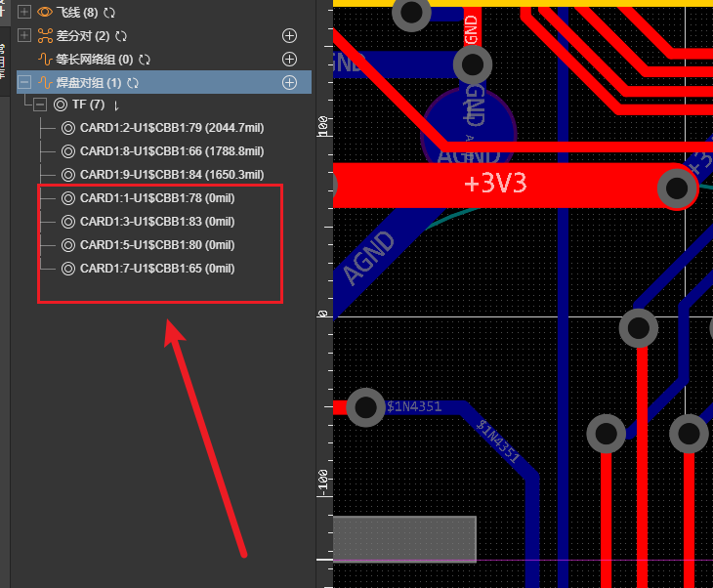Select pad pair CARD1:7-U1$CBB1:65 (0mil)
The width and height of the screenshot is (713, 588).
[156, 269]
